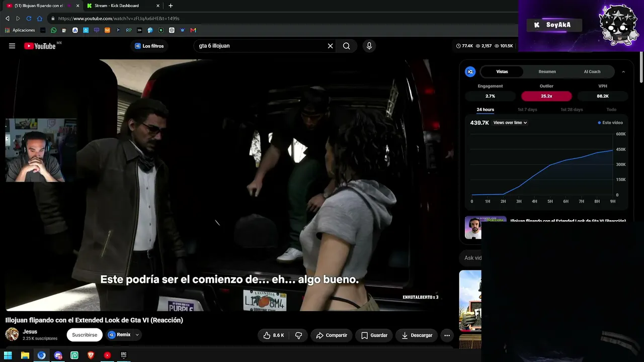Open the browser home page icon
644x362 pixels.
tap(39, 19)
